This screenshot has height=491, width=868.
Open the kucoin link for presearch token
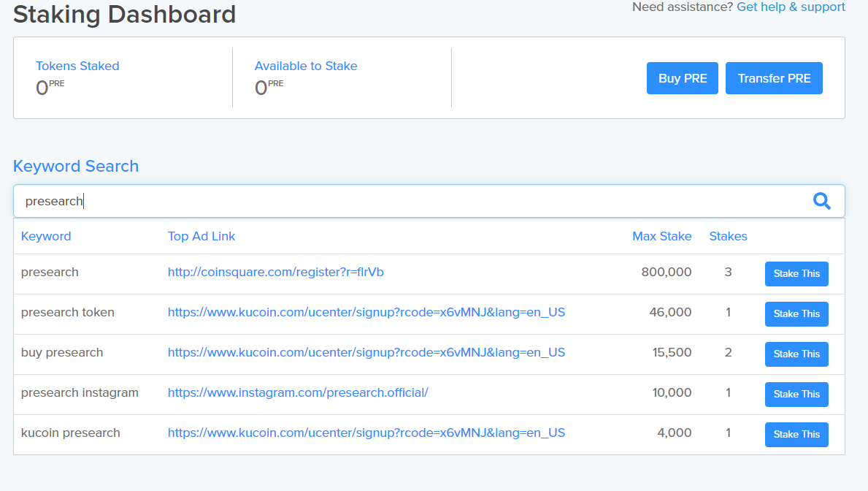pos(366,313)
